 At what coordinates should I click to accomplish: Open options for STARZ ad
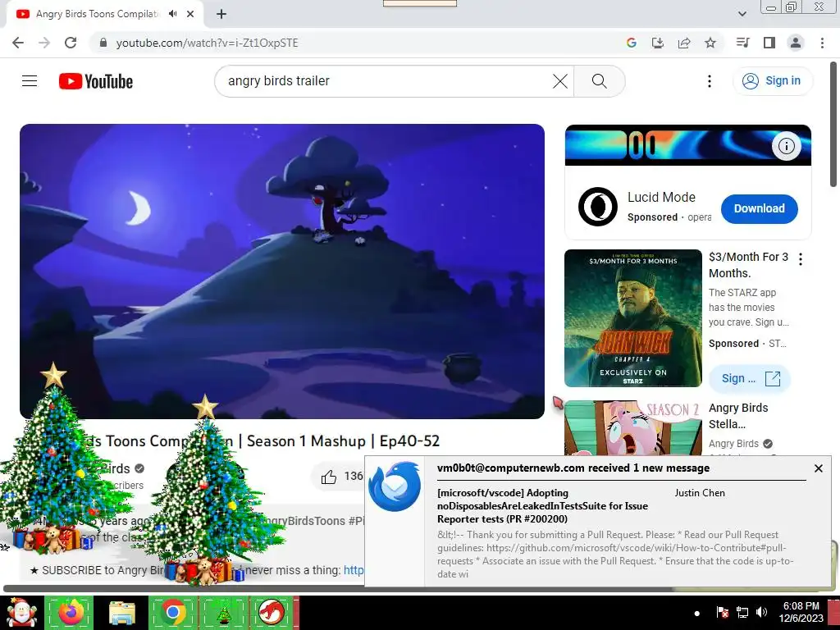[x=801, y=259]
